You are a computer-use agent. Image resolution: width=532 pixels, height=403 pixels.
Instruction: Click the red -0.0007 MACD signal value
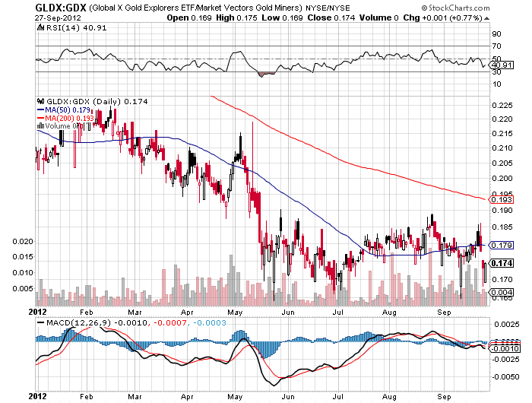point(169,322)
